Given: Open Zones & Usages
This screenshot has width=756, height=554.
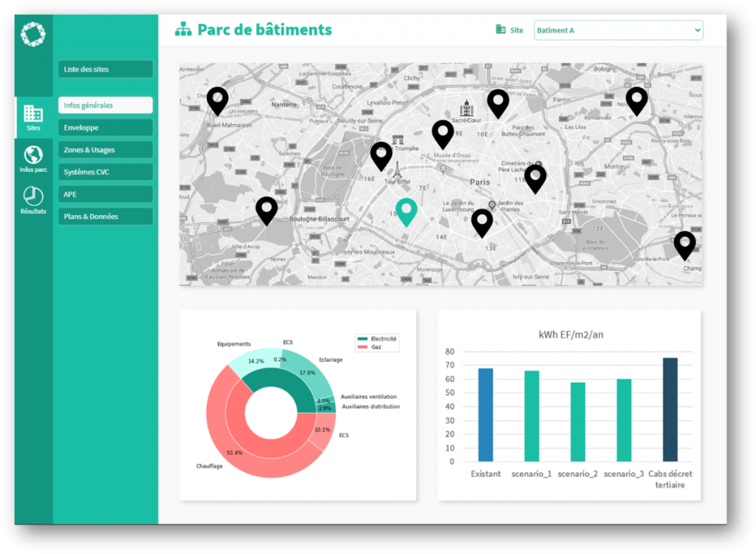Looking at the screenshot, I should pyautogui.click(x=104, y=149).
